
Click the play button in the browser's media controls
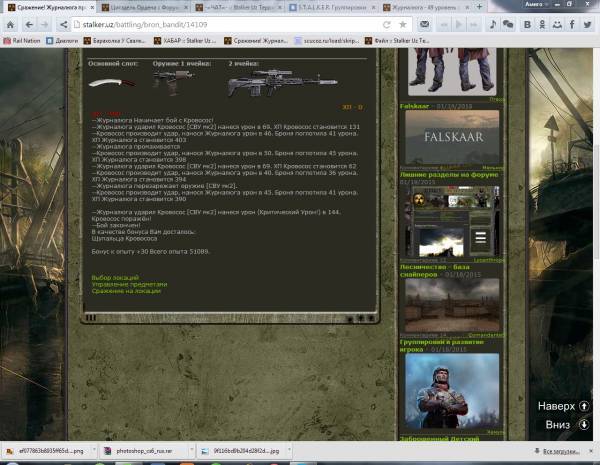[459, 25]
